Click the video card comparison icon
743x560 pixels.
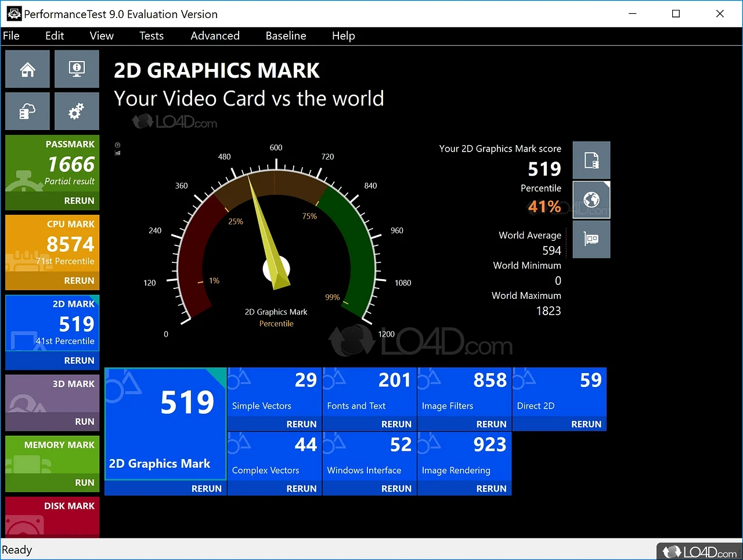coord(591,239)
